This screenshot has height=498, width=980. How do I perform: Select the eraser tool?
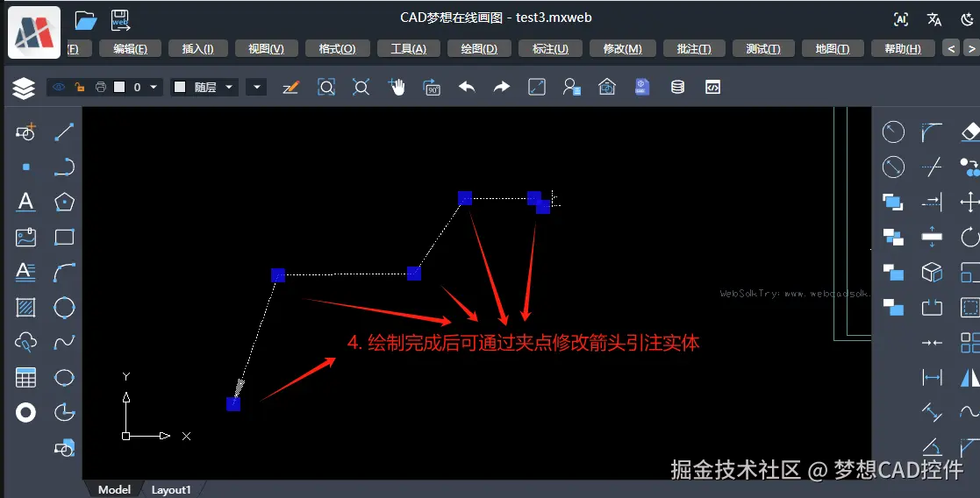[x=970, y=132]
